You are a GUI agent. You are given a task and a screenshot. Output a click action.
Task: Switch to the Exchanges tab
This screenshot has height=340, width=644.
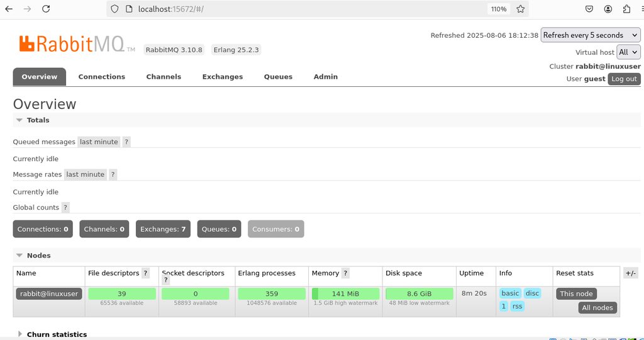pyautogui.click(x=222, y=77)
